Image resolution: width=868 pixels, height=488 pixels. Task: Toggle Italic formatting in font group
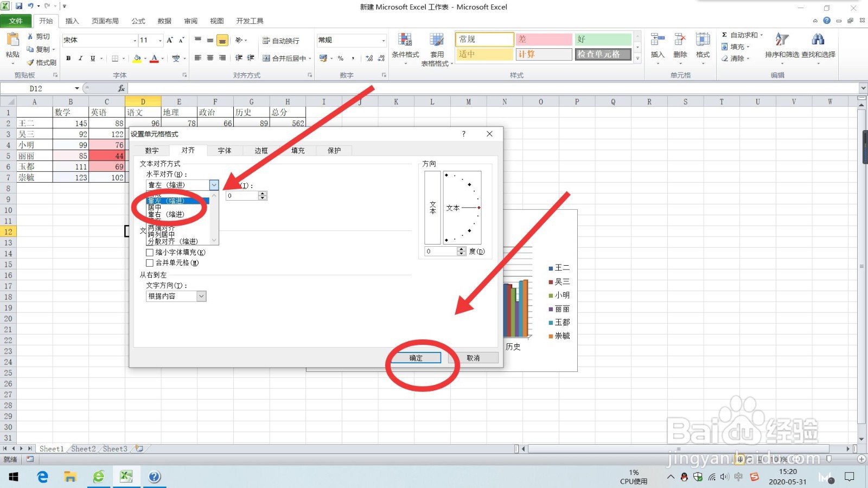tap(80, 58)
